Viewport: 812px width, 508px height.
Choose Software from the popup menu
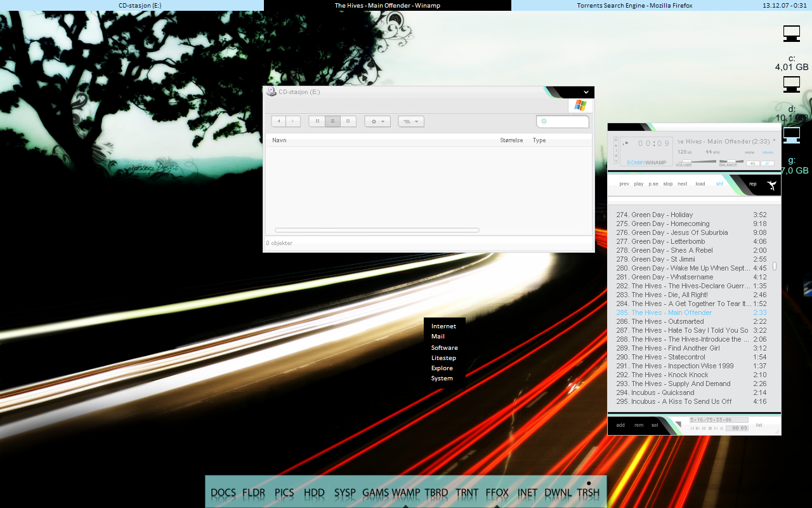tap(444, 348)
